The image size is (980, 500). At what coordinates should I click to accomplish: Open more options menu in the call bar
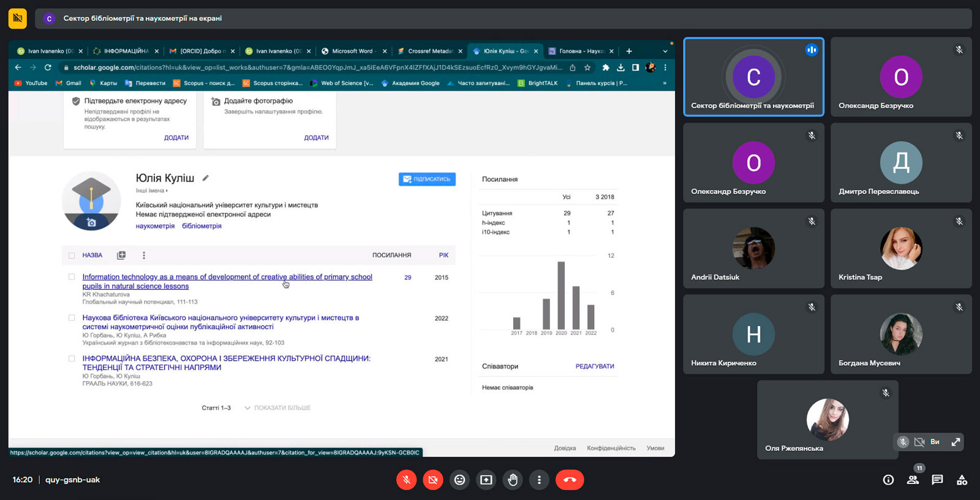point(539,480)
